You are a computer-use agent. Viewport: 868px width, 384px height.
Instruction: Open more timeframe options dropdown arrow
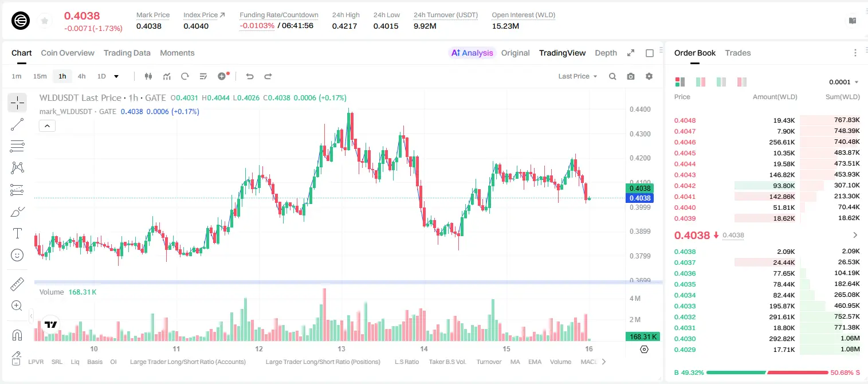click(x=116, y=76)
